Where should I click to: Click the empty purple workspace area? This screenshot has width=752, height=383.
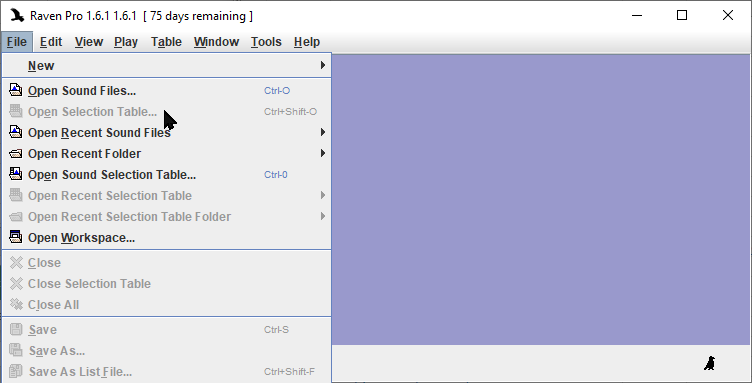(541, 199)
